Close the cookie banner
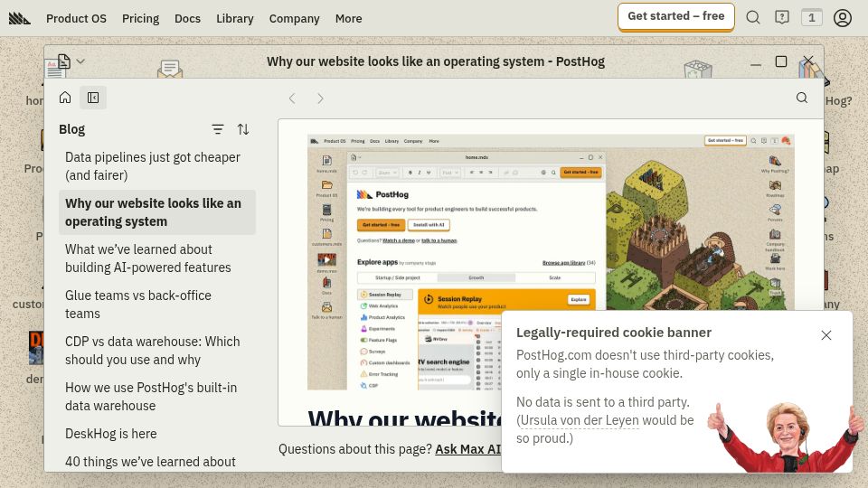The height and width of the screenshot is (488, 868). point(826,335)
